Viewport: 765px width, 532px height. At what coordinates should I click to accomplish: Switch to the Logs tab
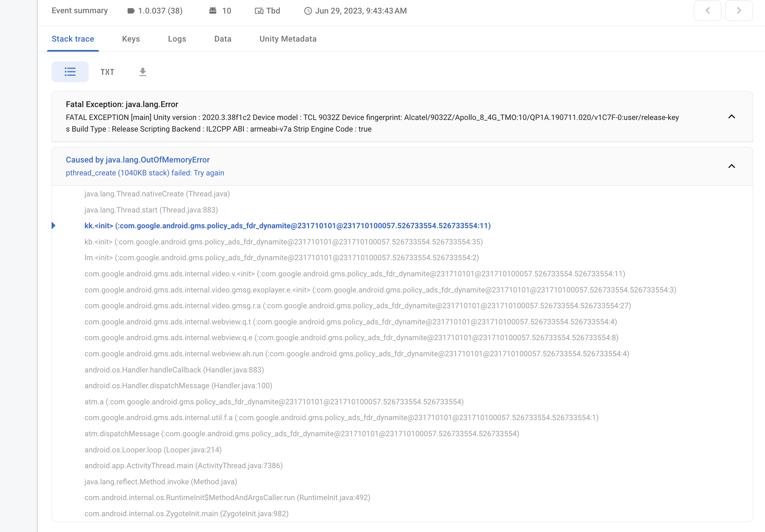(x=177, y=39)
